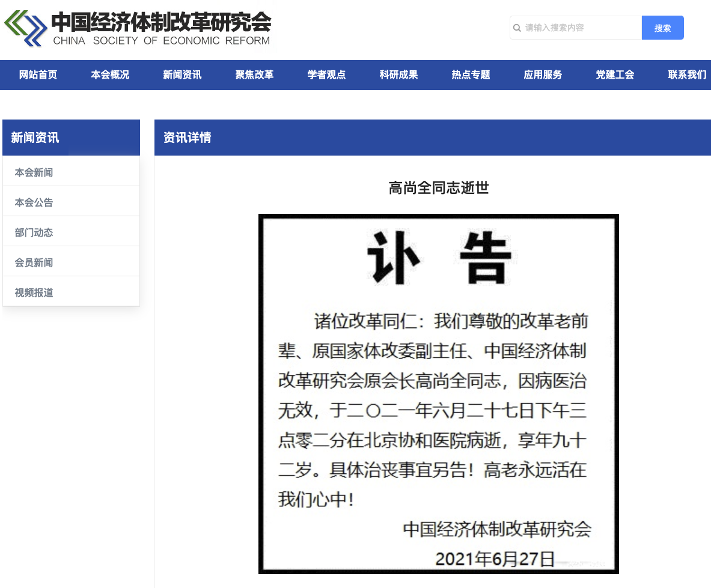Open 学者观点 navigation item

(x=326, y=74)
